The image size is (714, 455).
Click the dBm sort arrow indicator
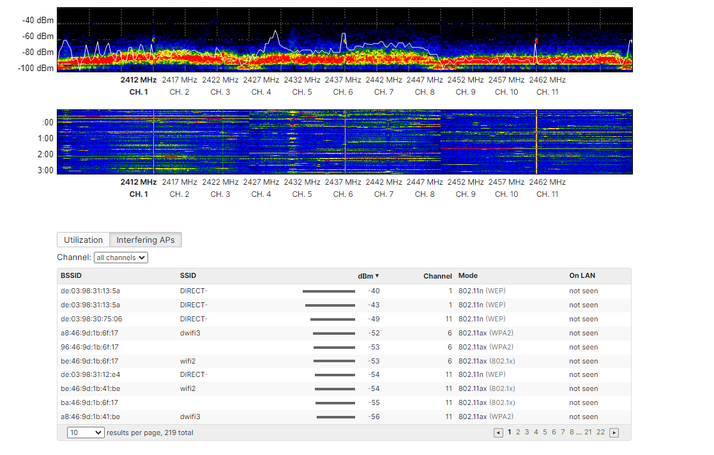click(x=376, y=275)
